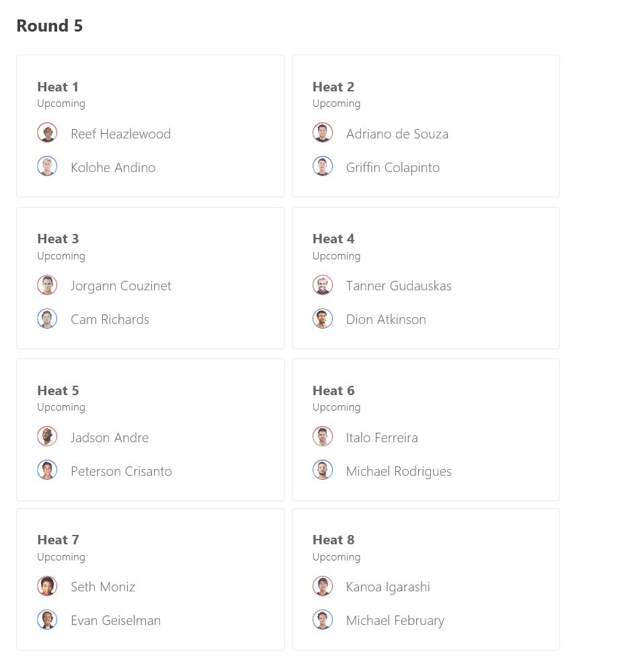Open Tanner Gudauskas's profile photo
Image resolution: width=636 pixels, height=672 pixels.
point(323,285)
